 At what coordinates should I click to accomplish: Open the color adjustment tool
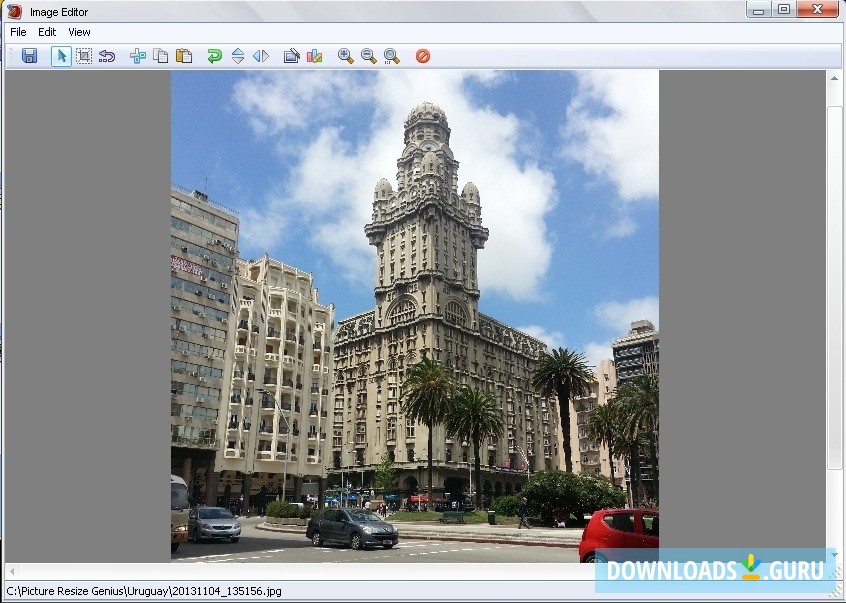coord(314,56)
